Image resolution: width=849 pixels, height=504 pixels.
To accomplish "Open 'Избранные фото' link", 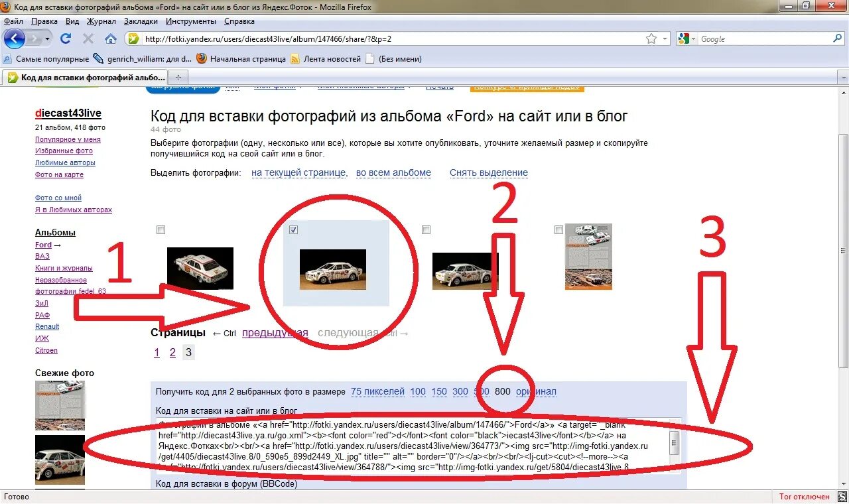I will pyautogui.click(x=64, y=151).
